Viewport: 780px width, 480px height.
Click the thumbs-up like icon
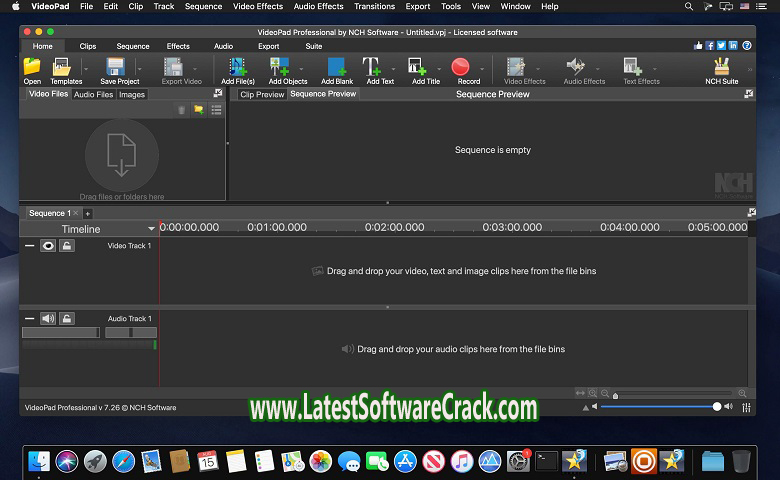click(x=698, y=46)
